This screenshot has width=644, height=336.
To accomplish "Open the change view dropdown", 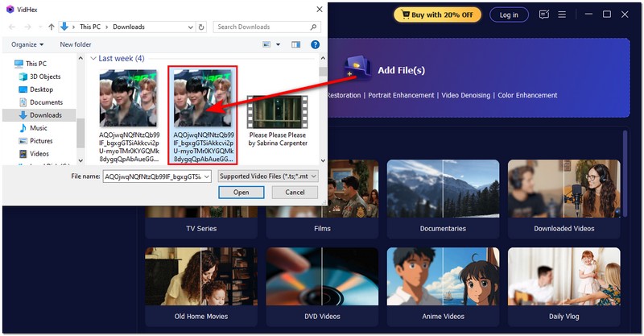I will (x=279, y=44).
